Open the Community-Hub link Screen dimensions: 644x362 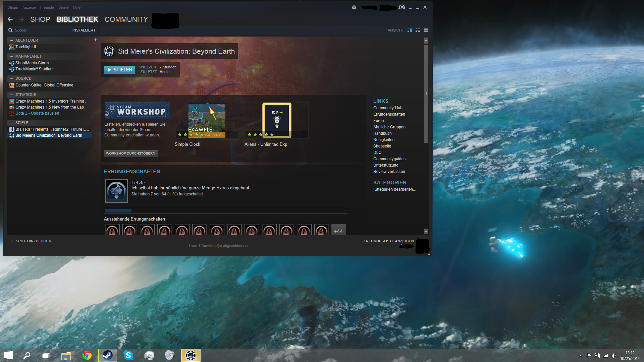click(388, 108)
